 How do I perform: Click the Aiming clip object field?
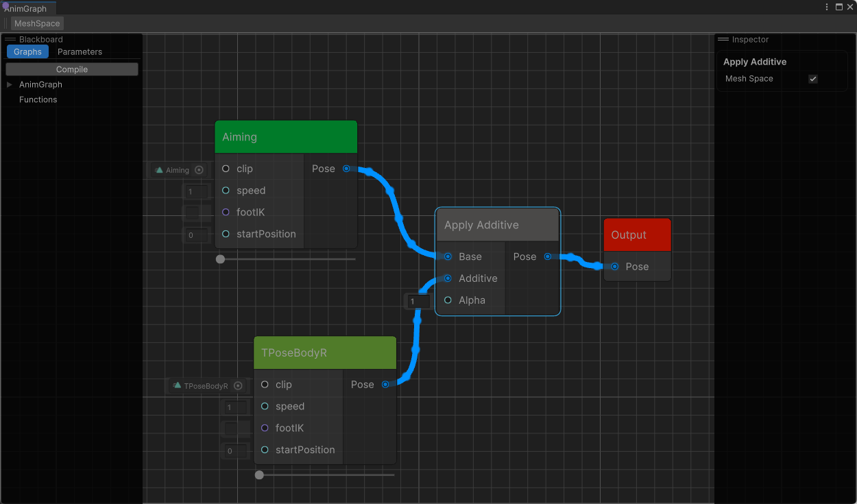coord(179,170)
